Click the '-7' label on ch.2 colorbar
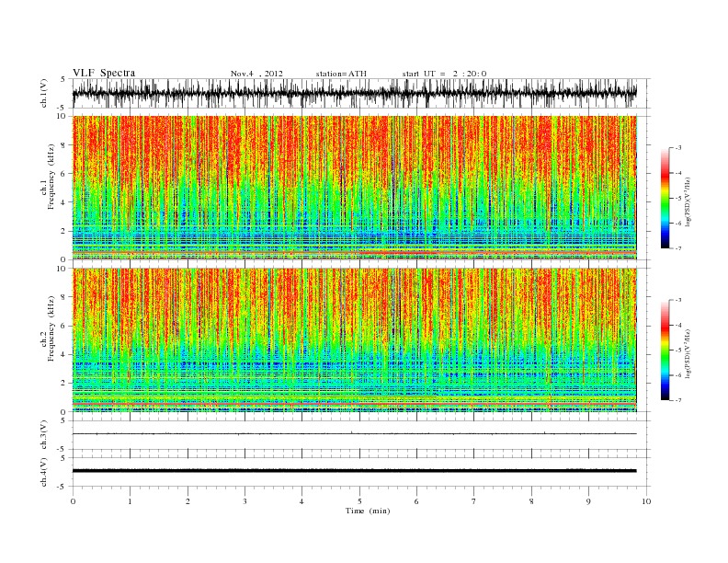 (677, 400)
